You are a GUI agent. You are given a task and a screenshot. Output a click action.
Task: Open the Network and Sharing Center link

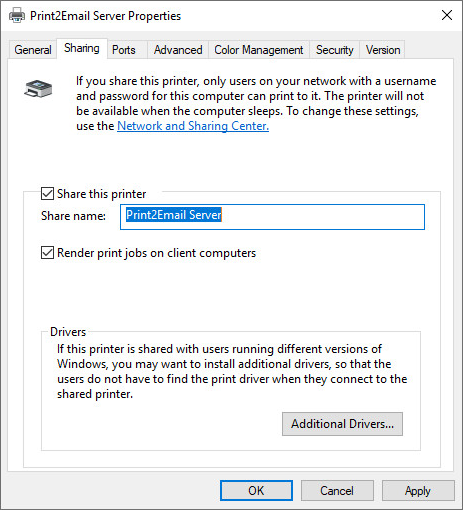click(x=193, y=126)
